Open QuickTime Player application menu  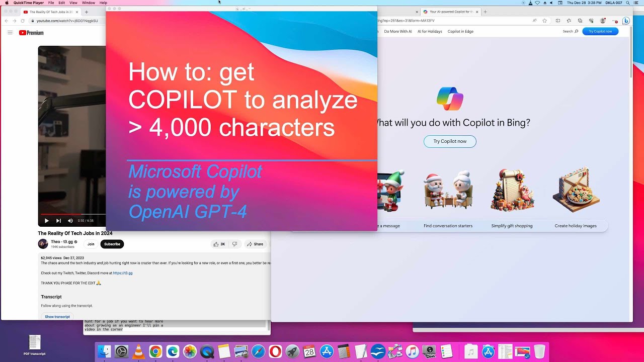29,3
